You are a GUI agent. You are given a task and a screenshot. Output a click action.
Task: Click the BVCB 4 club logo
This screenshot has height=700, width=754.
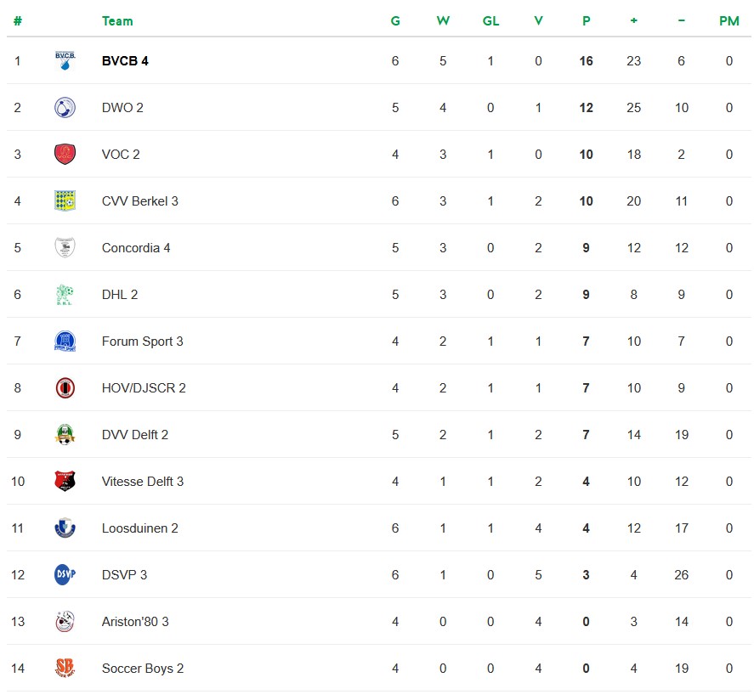pos(65,61)
